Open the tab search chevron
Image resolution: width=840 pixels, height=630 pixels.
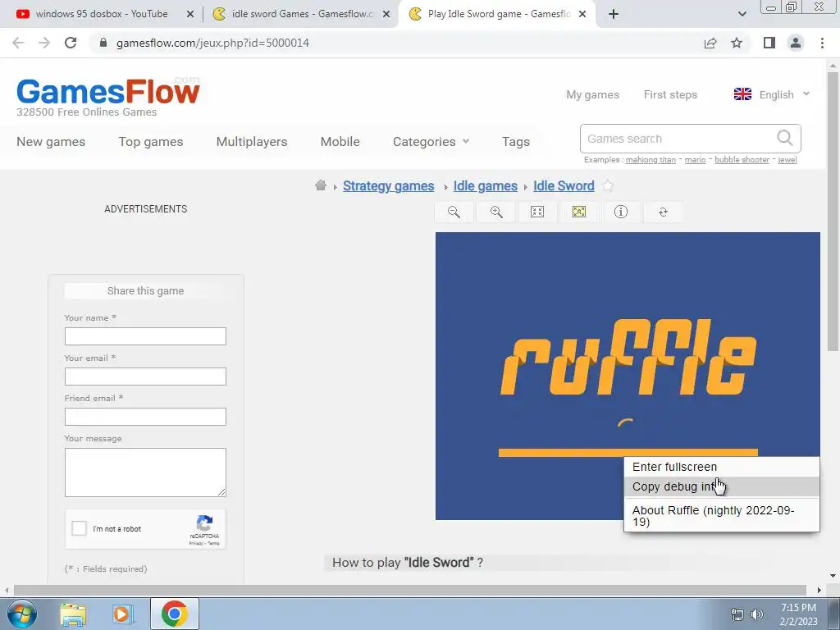[742, 14]
